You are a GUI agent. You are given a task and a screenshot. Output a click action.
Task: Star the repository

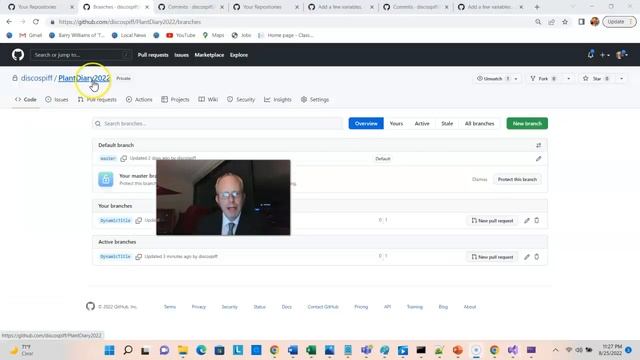click(597, 78)
